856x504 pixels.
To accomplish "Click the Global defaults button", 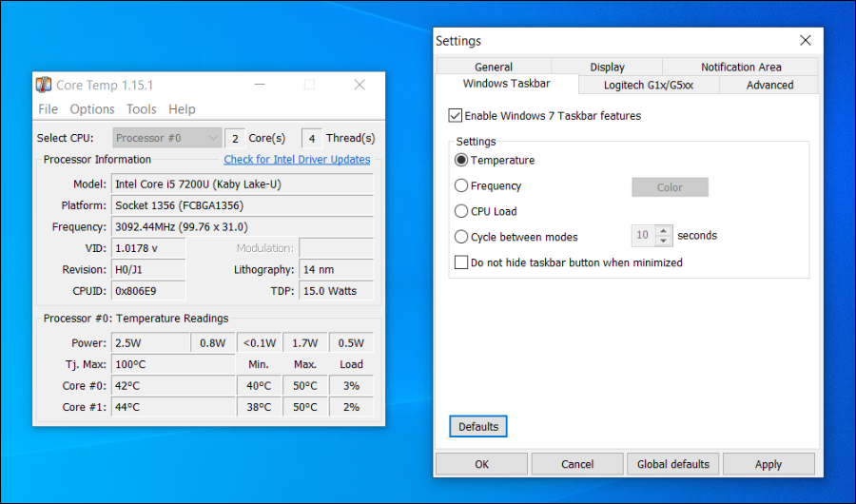I will click(673, 464).
